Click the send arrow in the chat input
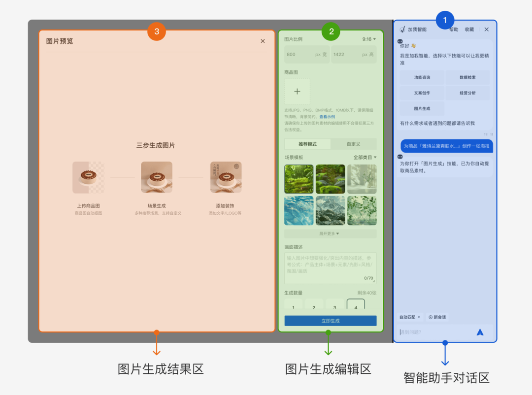532x395 pixels. 480,332
